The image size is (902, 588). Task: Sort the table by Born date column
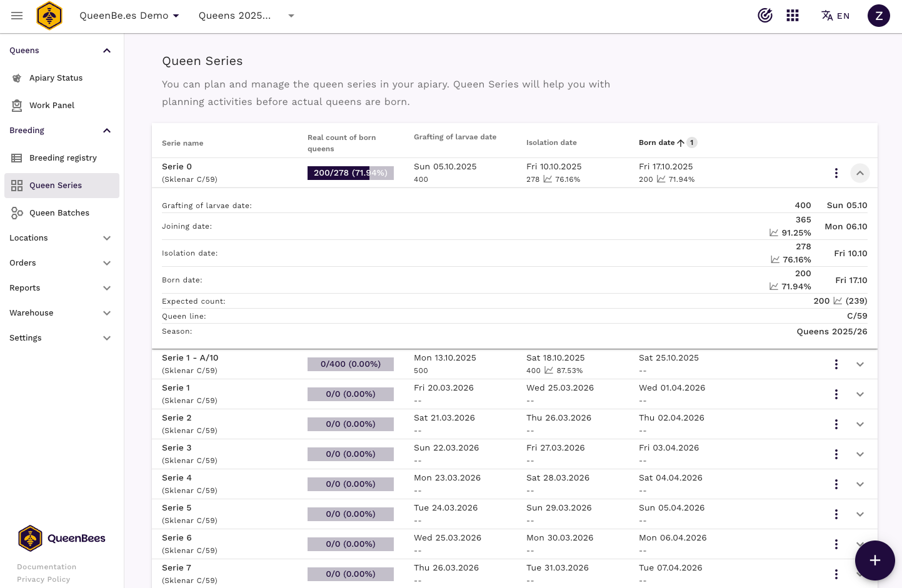pyautogui.click(x=657, y=142)
